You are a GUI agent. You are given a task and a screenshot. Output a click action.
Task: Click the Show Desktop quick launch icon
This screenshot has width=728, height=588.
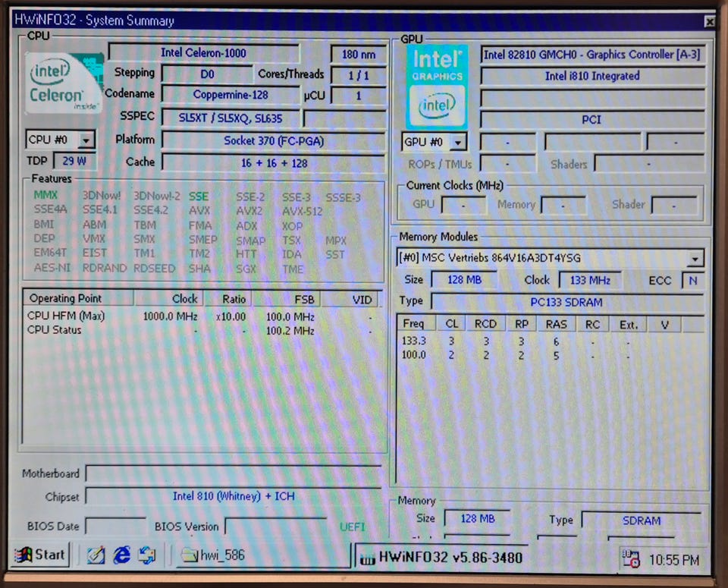click(x=96, y=555)
